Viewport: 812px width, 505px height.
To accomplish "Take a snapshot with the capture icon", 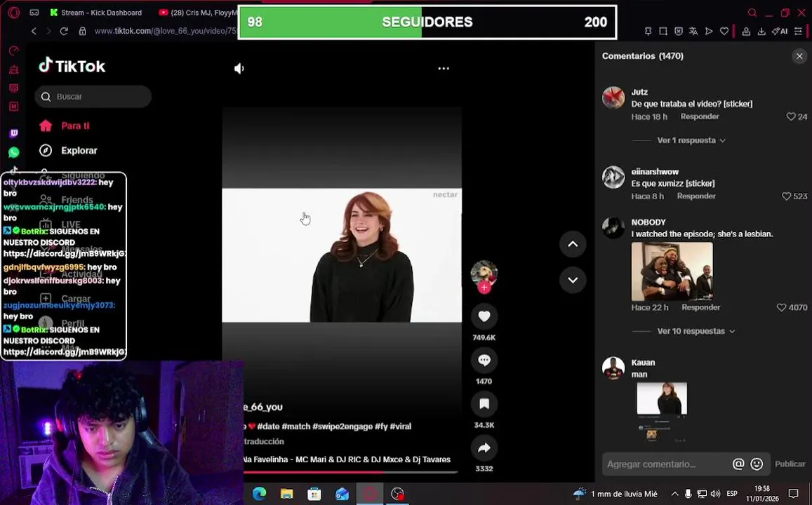I will 663,32.
